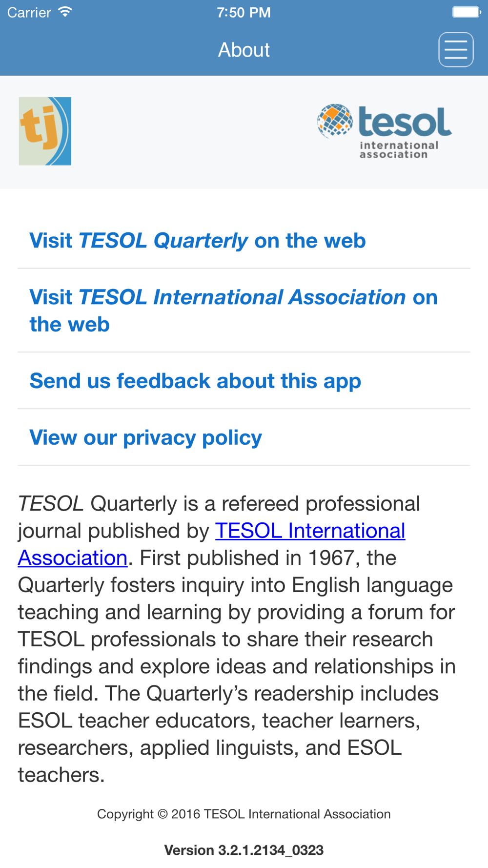Tap the time in status bar
This screenshot has width=488, height=868.
pyautogui.click(x=244, y=12)
